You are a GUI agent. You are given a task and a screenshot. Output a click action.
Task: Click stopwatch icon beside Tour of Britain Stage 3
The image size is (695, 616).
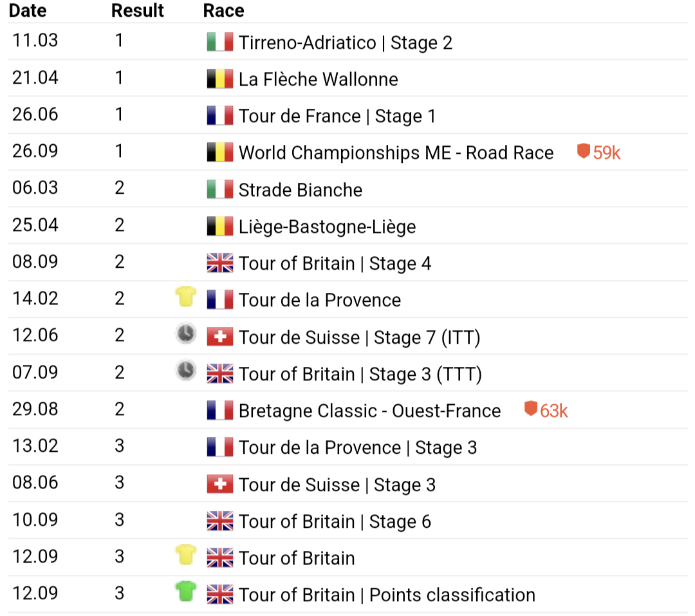[x=186, y=371]
